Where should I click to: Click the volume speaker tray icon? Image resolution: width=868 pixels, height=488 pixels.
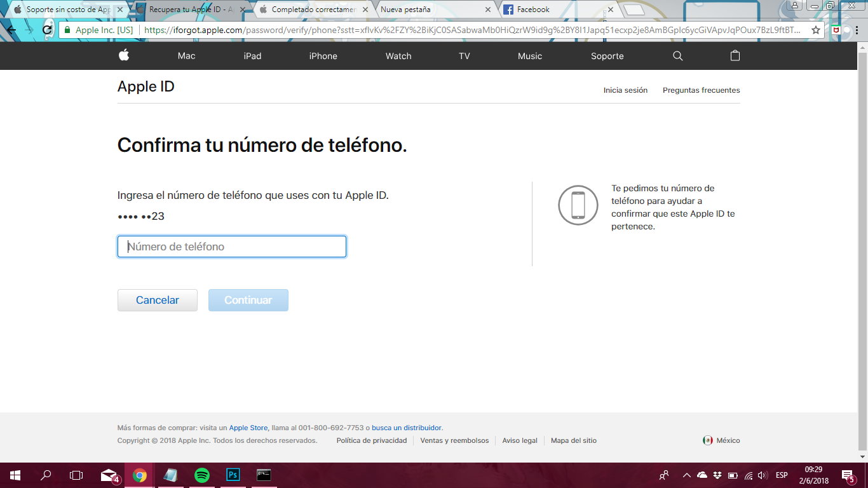763,475
